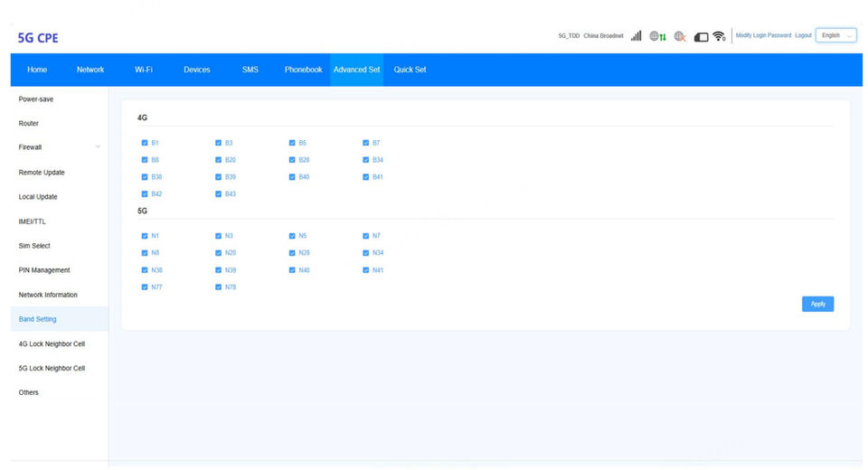Click the globe data transfer icon

(658, 36)
